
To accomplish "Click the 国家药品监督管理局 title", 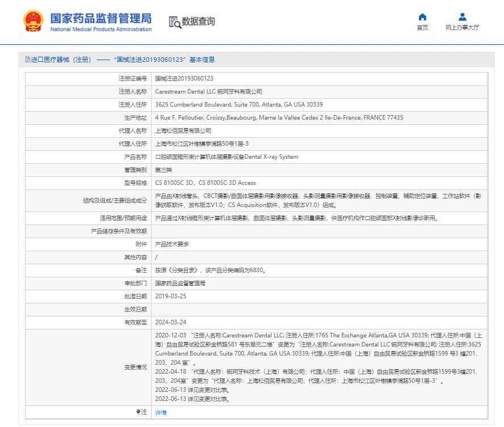I will click(x=101, y=18).
